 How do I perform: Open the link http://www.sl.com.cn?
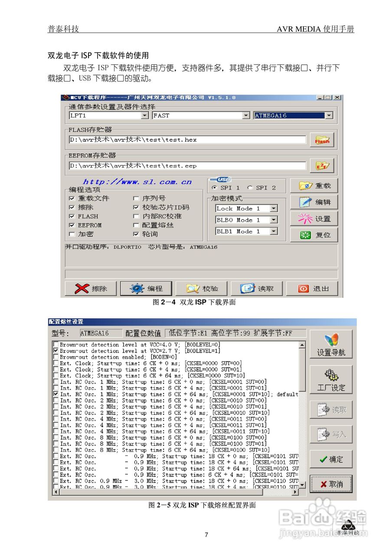[138, 181]
